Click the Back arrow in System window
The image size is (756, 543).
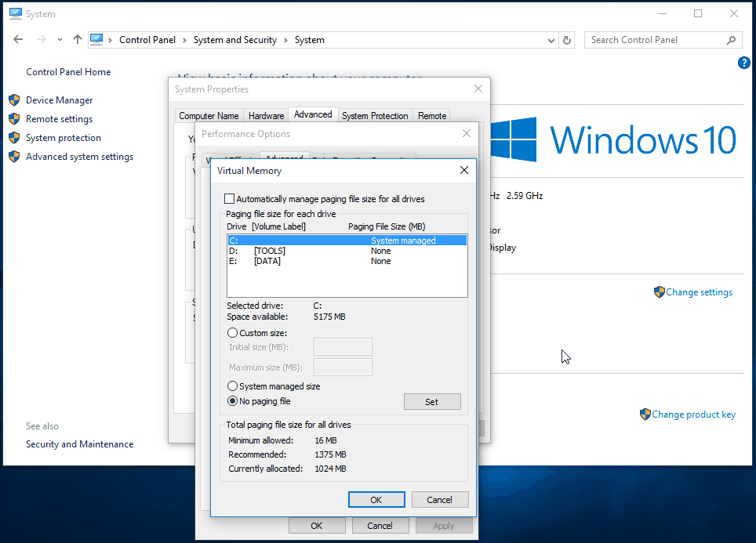[18, 39]
